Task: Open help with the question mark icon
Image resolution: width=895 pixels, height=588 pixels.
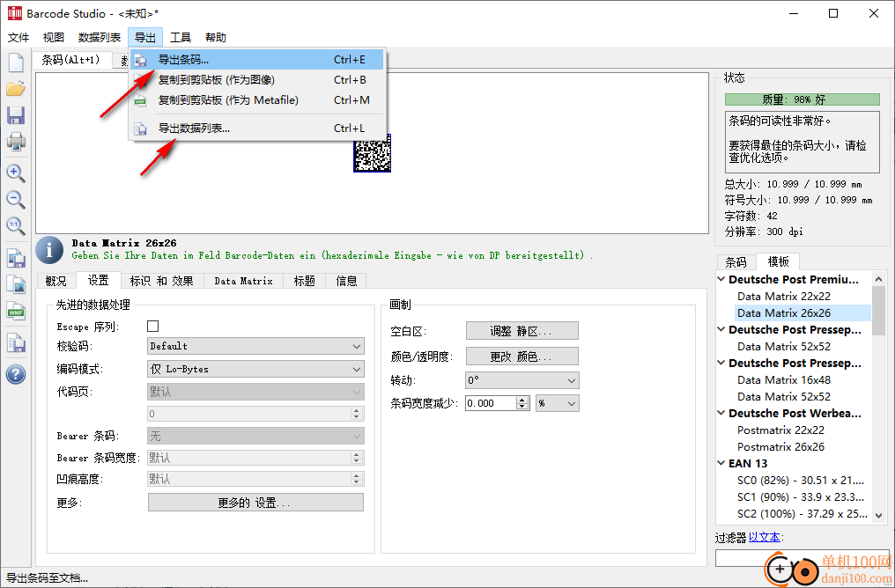Action: coord(16,375)
